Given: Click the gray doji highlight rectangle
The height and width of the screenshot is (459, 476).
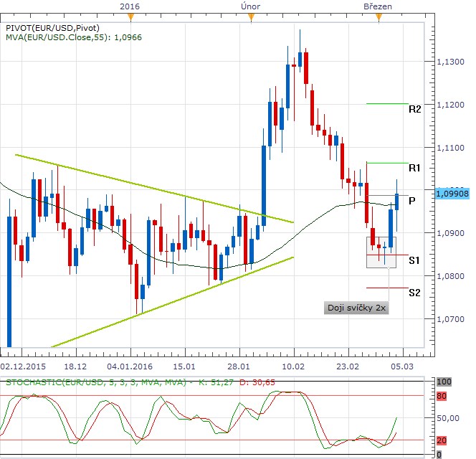Looking at the screenshot, I should point(381,252).
